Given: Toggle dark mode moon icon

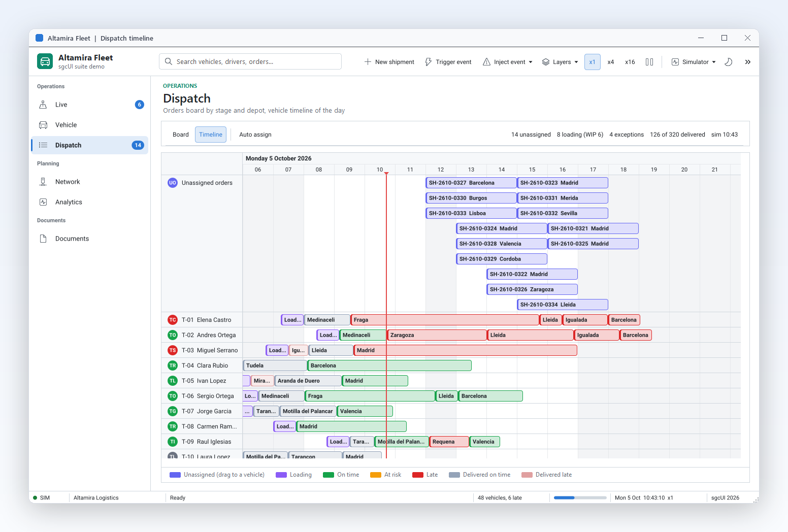Looking at the screenshot, I should (x=728, y=62).
